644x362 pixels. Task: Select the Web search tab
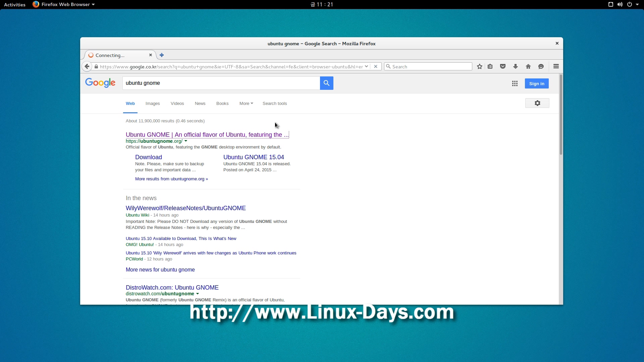tap(130, 103)
